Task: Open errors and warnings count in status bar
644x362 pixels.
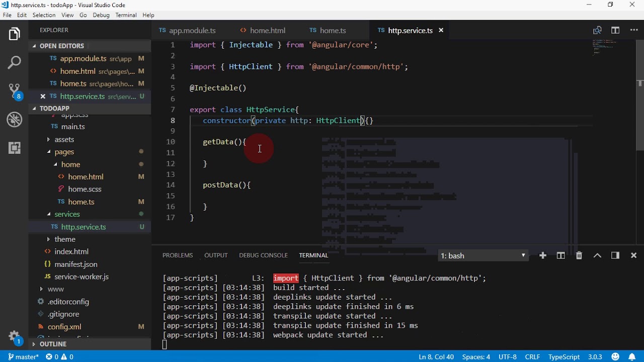Action: click(60, 357)
